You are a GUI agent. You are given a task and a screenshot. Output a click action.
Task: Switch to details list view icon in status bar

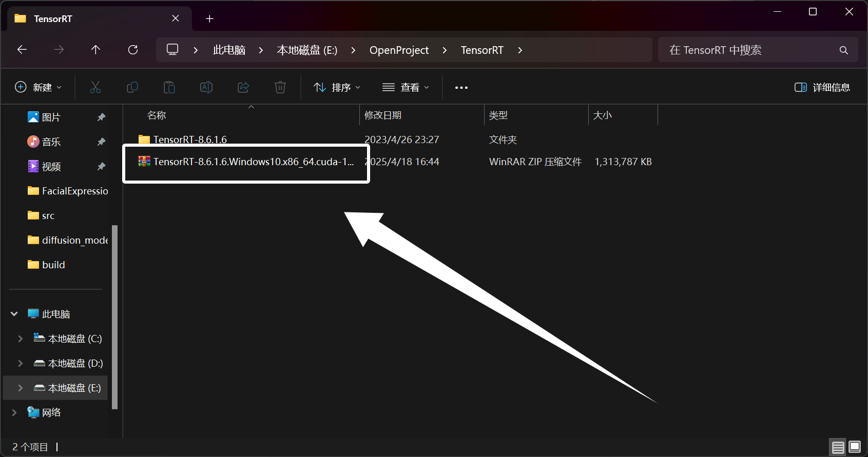point(838,447)
